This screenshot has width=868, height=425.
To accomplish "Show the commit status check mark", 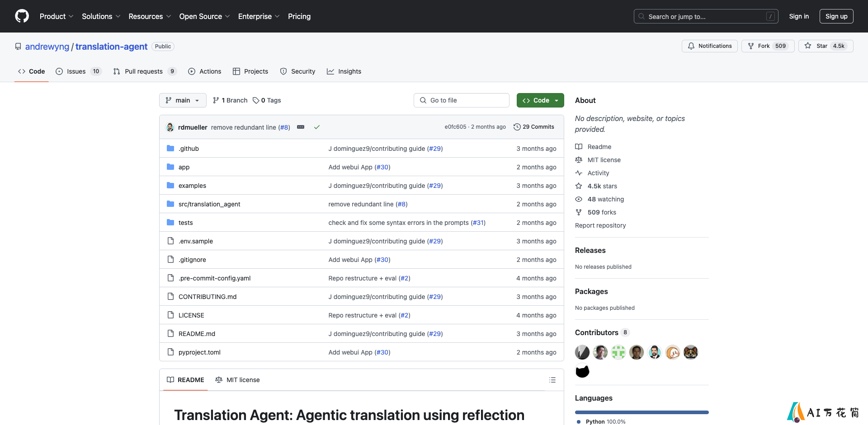I will coord(317,127).
